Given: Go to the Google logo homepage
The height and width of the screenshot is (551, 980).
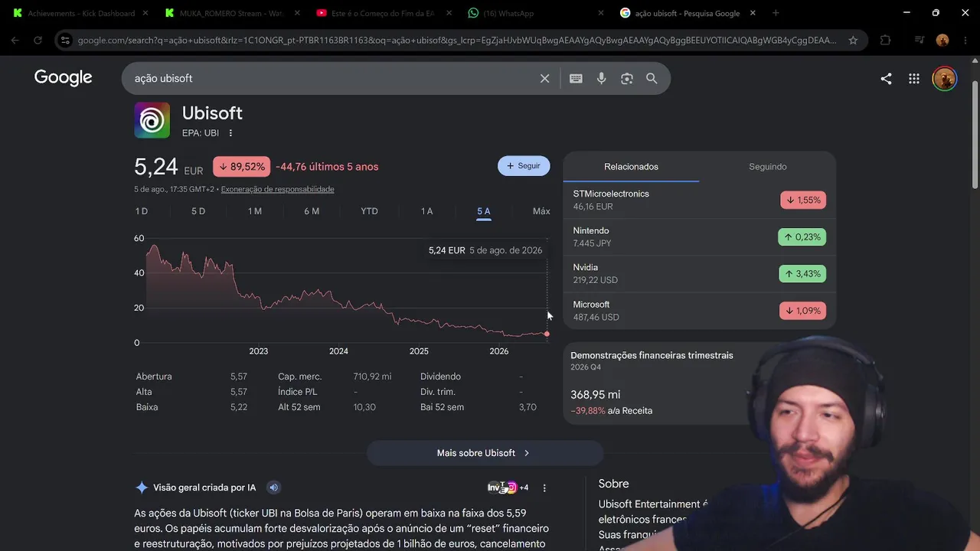Looking at the screenshot, I should (x=64, y=77).
